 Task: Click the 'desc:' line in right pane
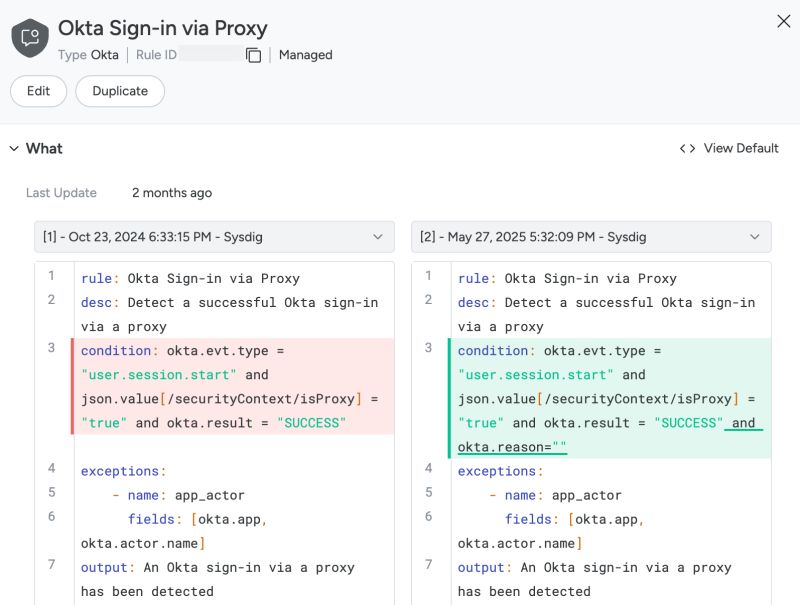tap(606, 314)
